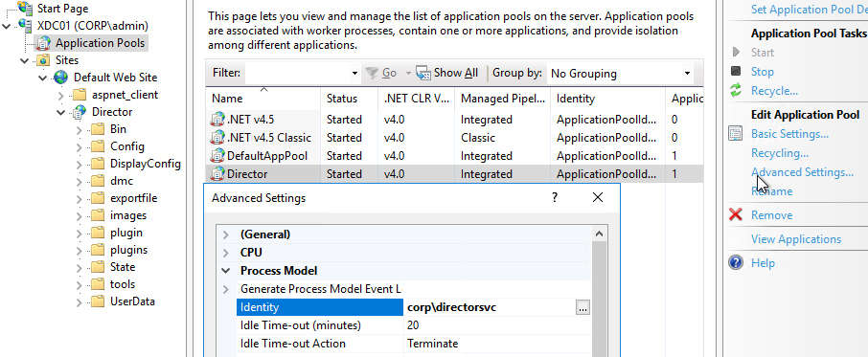868x357 pixels.
Task: Collapse the Director tree node
Action: [x=61, y=112]
